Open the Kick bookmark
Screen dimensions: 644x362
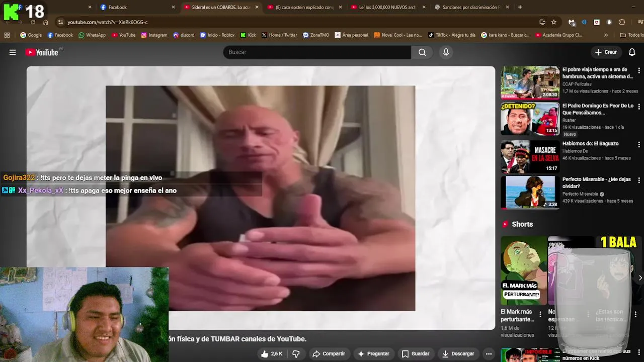tap(249, 35)
